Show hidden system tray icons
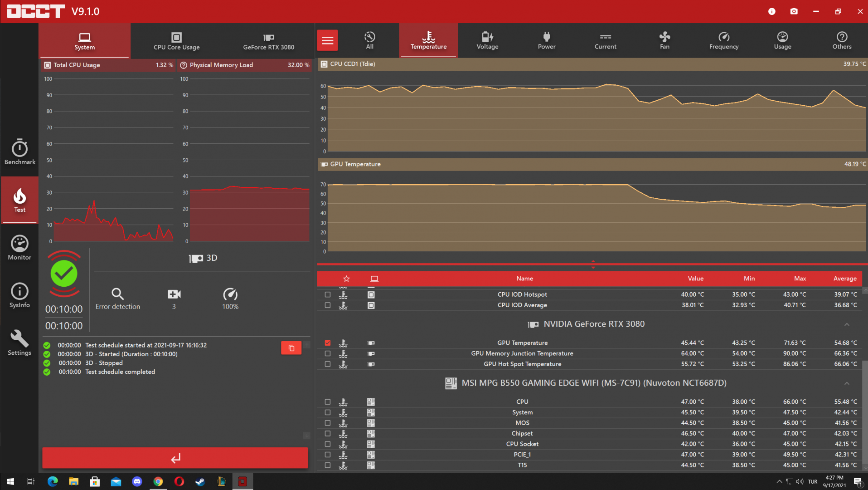868x490 pixels. click(779, 481)
